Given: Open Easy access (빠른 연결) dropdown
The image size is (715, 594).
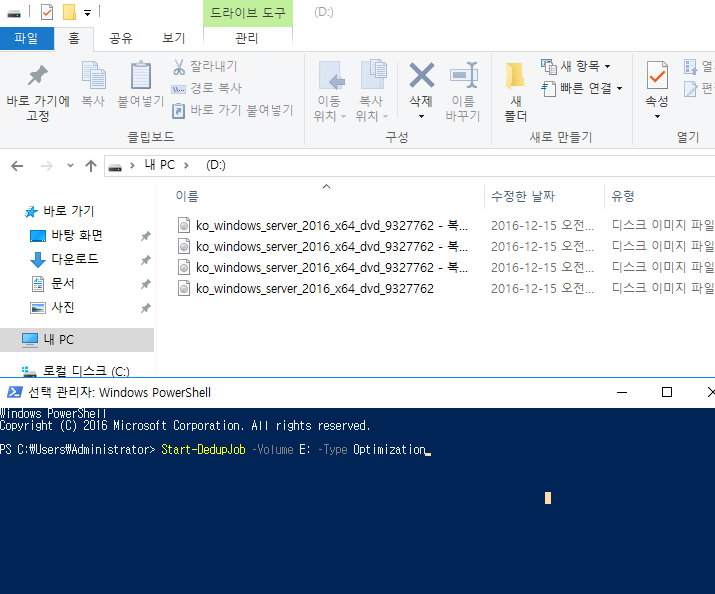Looking at the screenshot, I should [582, 88].
